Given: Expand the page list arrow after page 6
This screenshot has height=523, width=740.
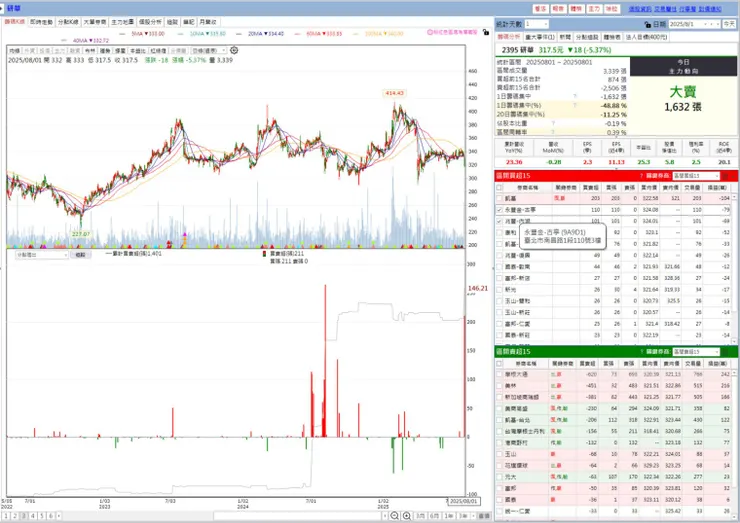Looking at the screenshot, I should [x=59, y=516].
